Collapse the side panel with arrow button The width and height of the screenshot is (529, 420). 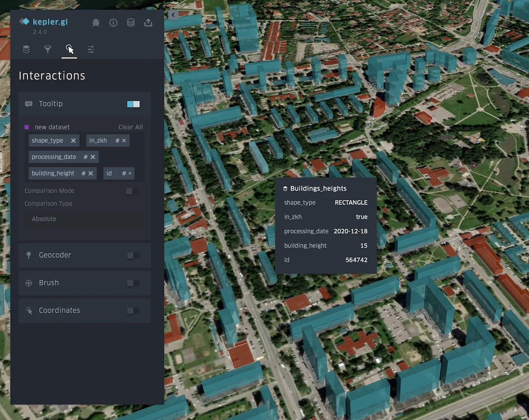(x=173, y=15)
